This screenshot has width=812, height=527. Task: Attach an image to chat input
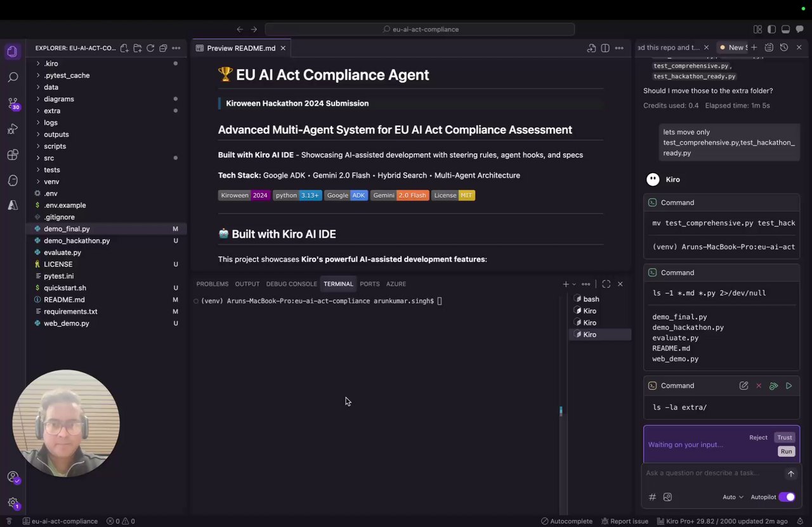pyautogui.click(x=667, y=497)
